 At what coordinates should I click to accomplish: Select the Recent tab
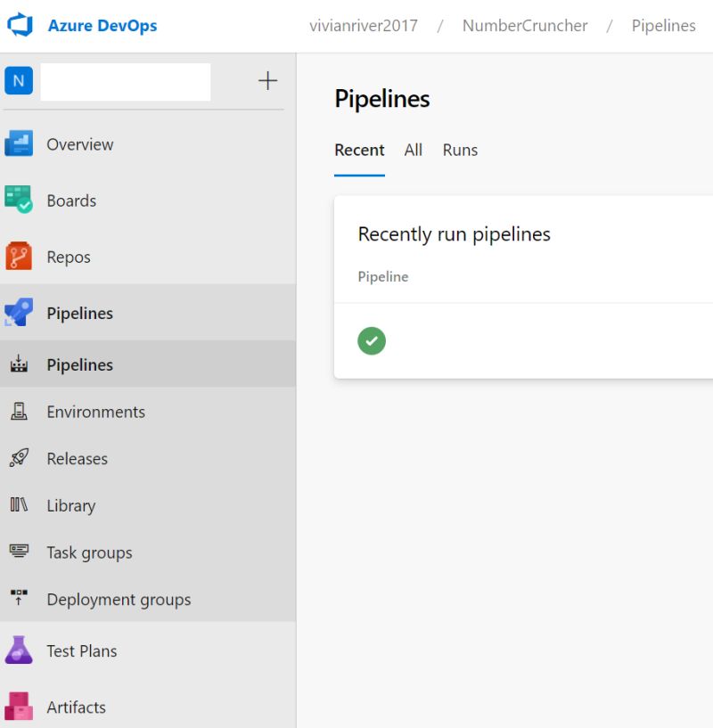pyautogui.click(x=359, y=150)
